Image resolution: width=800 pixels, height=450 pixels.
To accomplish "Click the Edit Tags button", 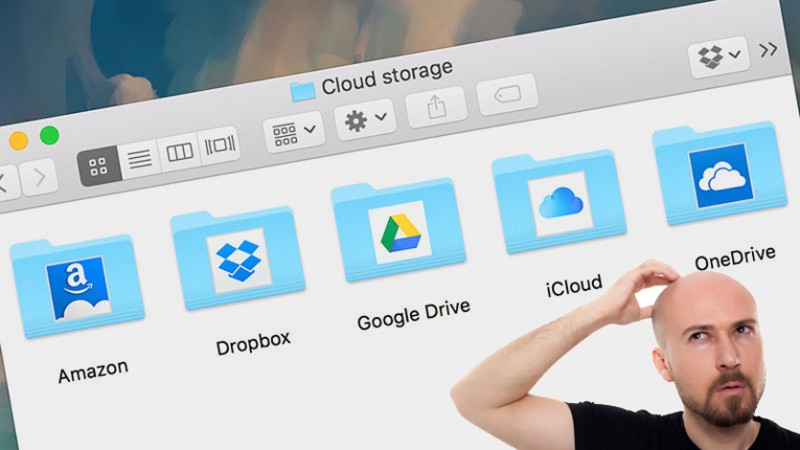I will point(508,94).
